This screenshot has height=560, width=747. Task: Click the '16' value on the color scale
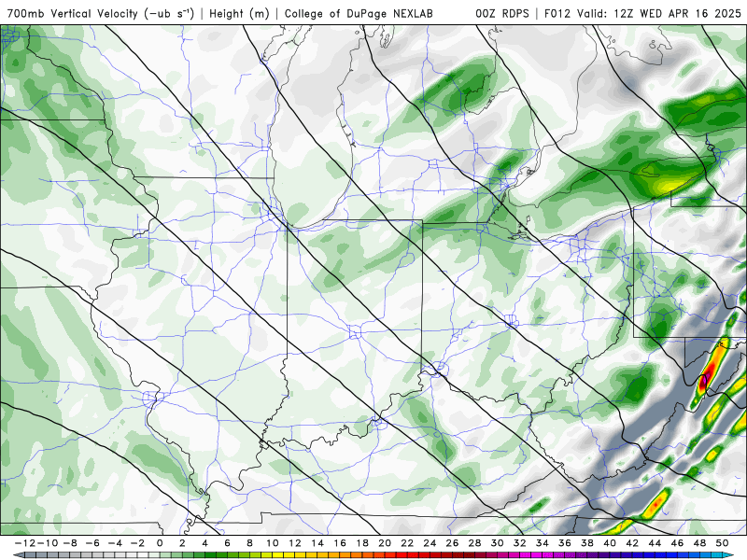tap(340, 543)
